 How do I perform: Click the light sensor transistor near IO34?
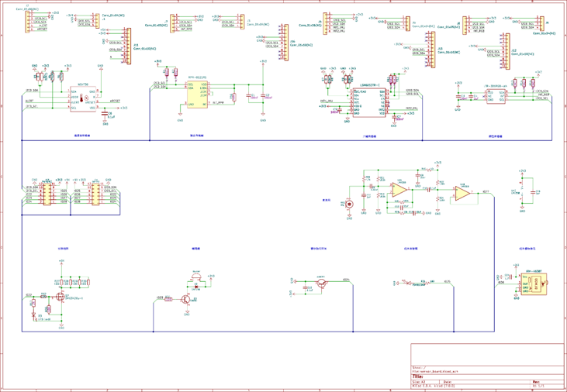321,283
